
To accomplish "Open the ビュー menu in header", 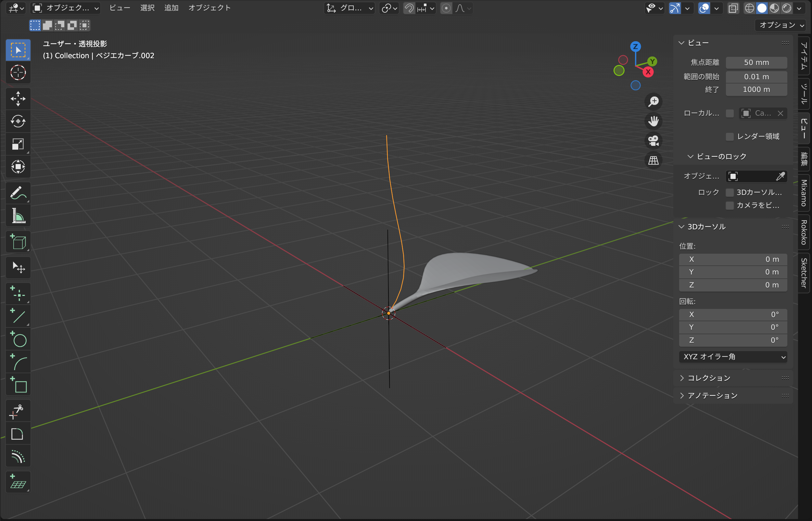I will click(x=120, y=8).
